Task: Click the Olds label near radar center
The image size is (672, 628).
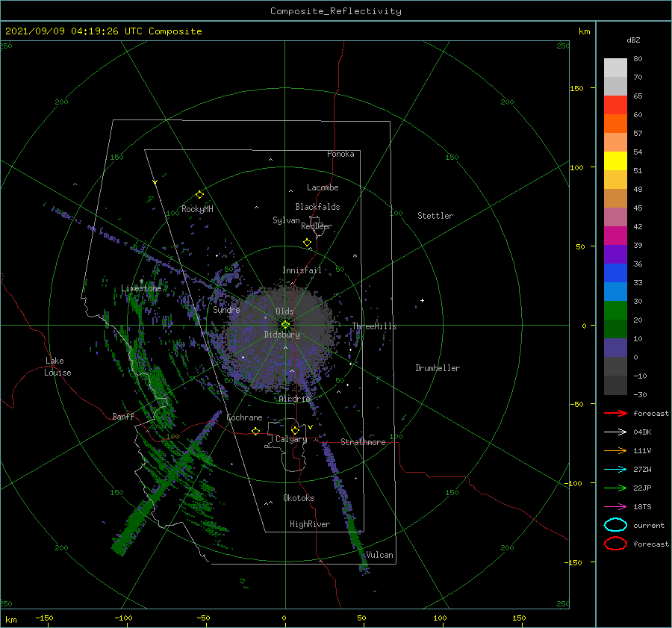Action: (284, 311)
